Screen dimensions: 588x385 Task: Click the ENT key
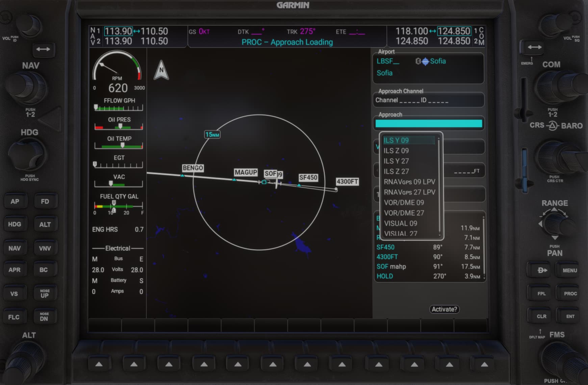(570, 316)
